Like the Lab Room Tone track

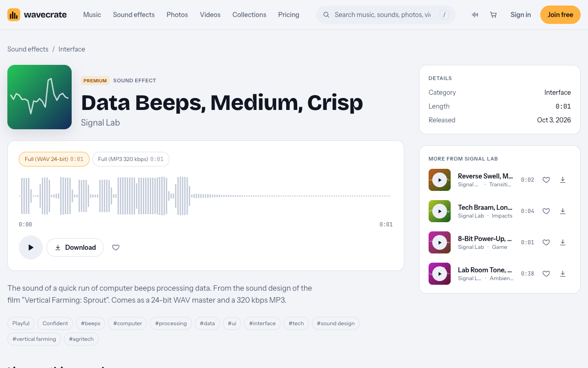pos(546,274)
